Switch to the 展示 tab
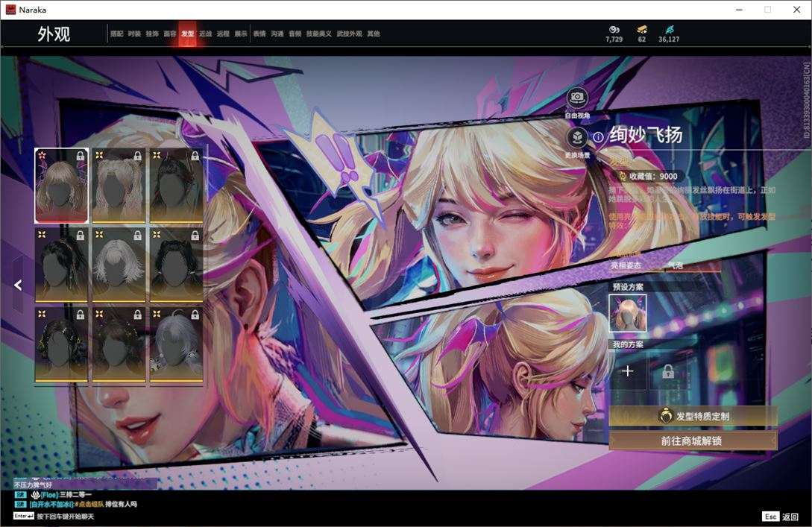The image size is (812, 527). [240, 34]
